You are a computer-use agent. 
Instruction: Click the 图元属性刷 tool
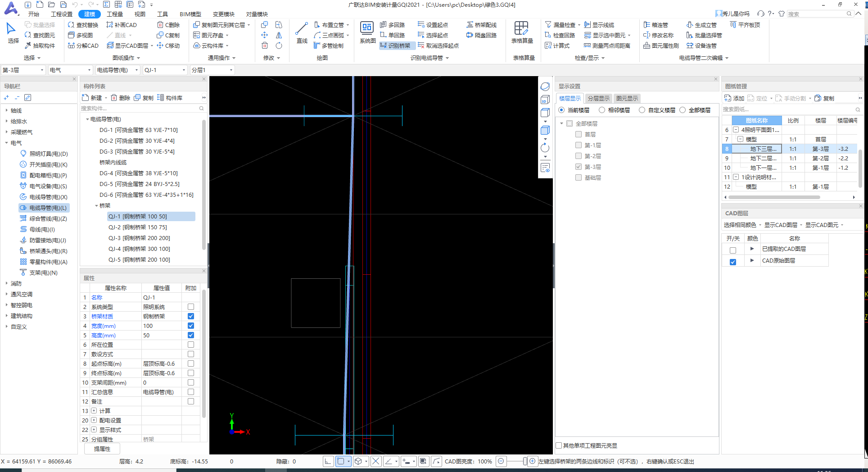pos(661,45)
